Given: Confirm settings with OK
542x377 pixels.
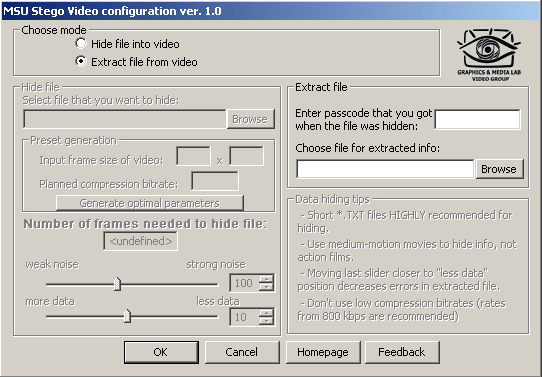Looking at the screenshot, I should click(x=161, y=352).
